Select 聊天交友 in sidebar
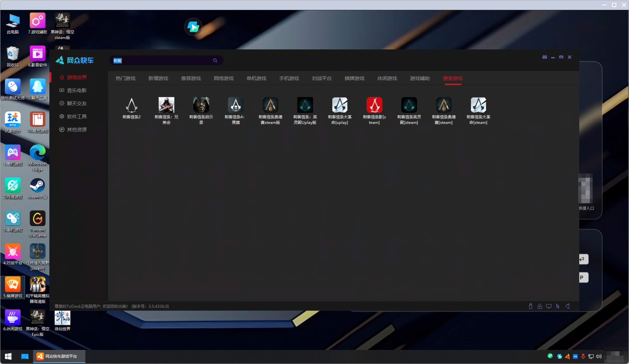 (x=77, y=103)
